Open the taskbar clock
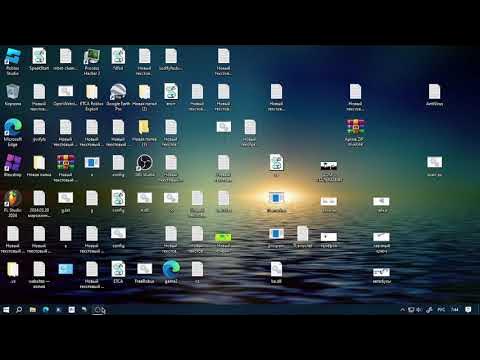Viewport: 480px width, 360px height. click(x=455, y=310)
